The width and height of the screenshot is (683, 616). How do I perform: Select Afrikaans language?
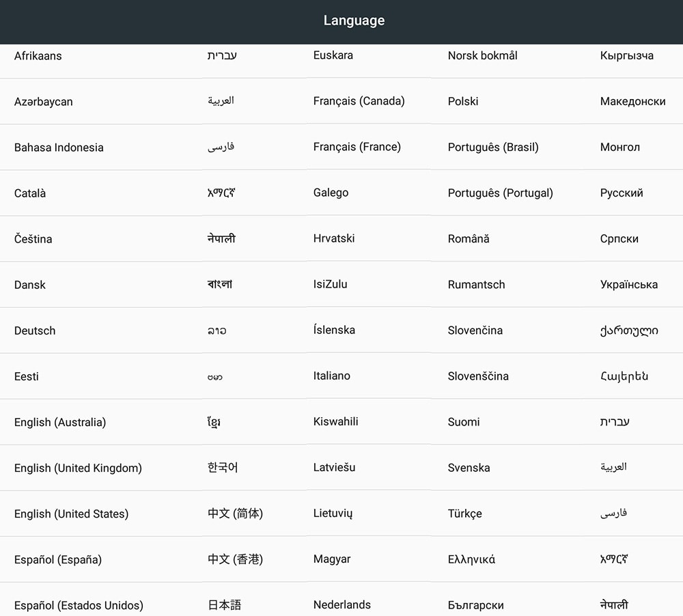[38, 56]
